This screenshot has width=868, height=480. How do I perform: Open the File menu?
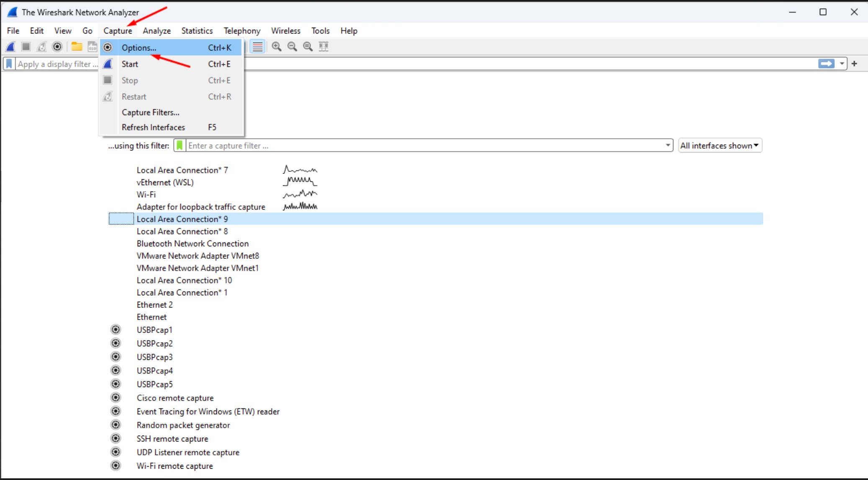[13, 31]
